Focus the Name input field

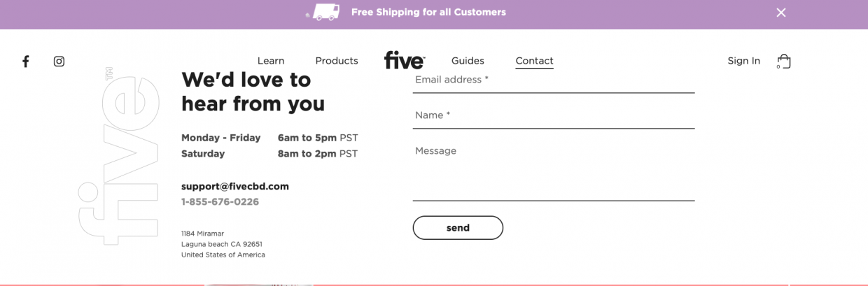pos(554,116)
